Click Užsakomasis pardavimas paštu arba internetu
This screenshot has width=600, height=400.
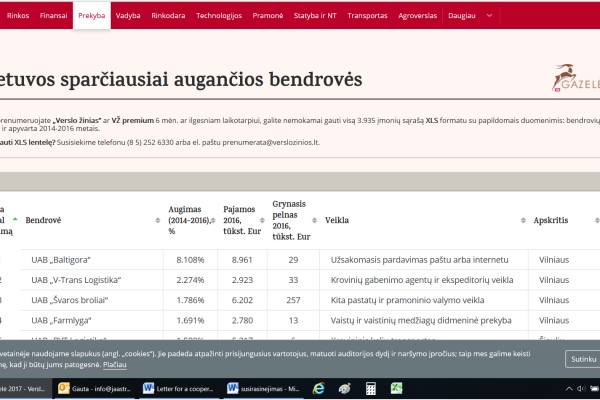tap(419, 260)
